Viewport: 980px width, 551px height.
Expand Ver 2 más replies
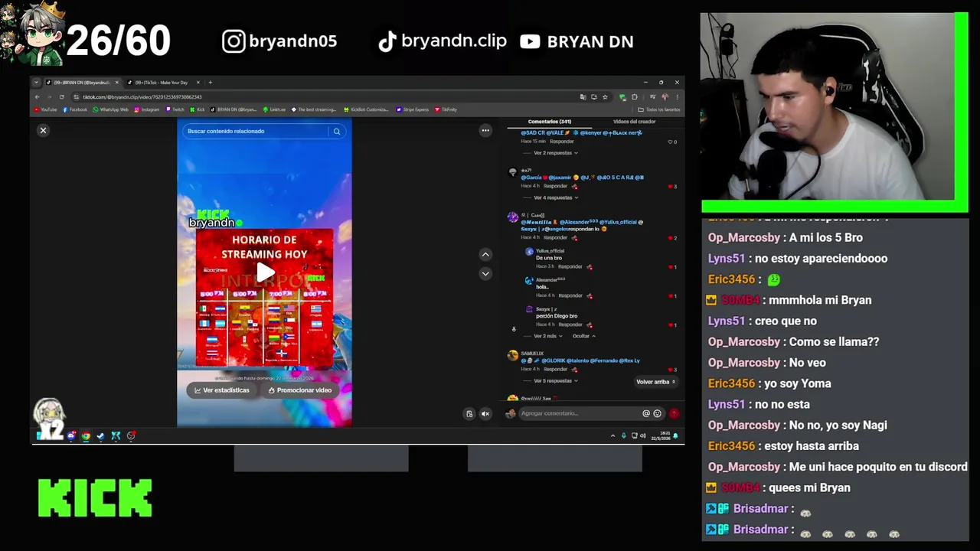547,336
